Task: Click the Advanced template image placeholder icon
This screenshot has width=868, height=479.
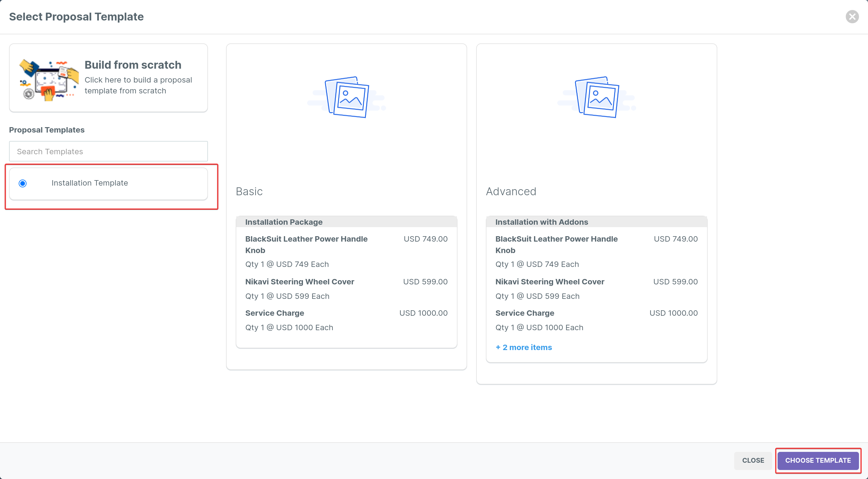Action: pyautogui.click(x=596, y=97)
